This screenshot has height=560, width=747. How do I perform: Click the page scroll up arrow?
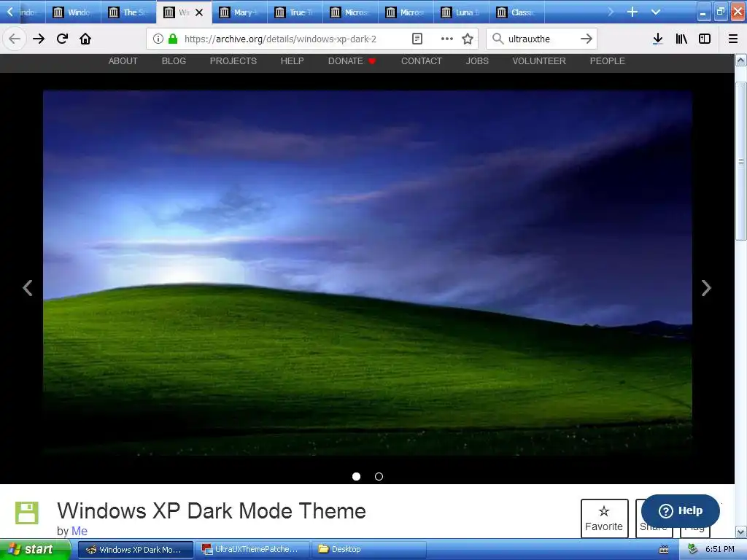pos(741,60)
